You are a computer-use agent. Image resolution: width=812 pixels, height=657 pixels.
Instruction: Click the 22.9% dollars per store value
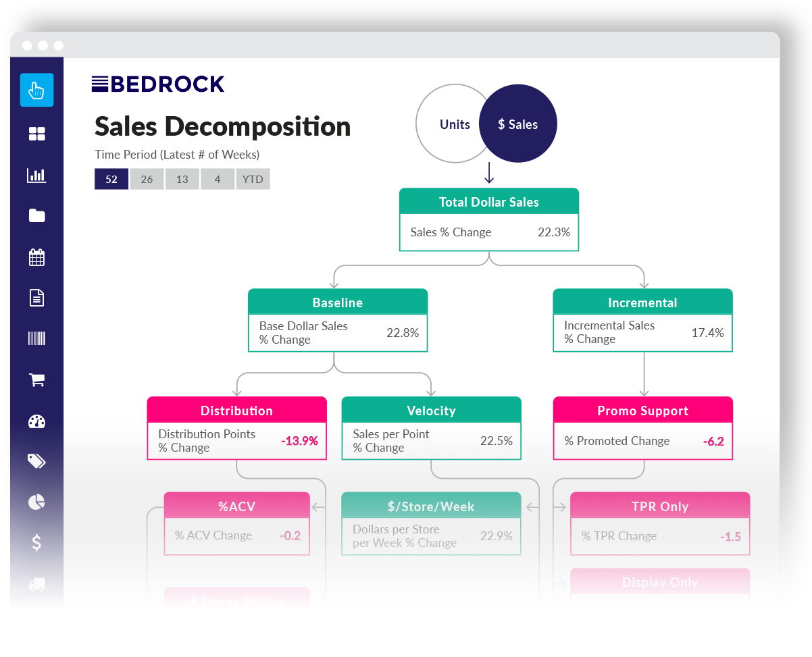497,536
